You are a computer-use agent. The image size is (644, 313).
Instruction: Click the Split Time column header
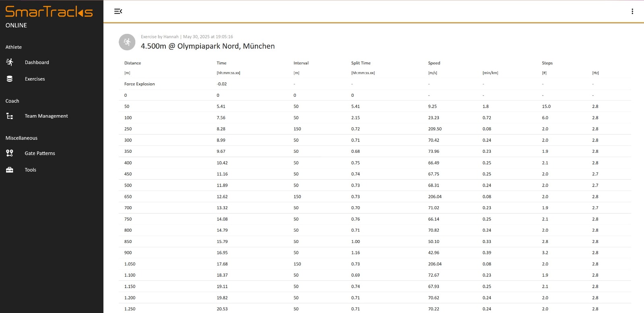[361, 63]
